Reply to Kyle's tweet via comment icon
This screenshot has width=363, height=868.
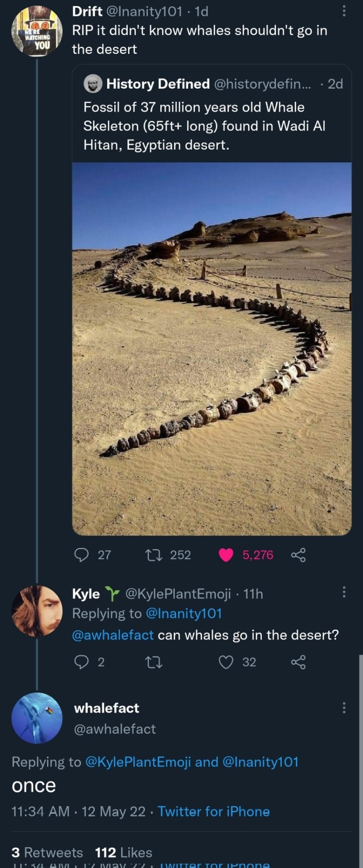point(82,662)
